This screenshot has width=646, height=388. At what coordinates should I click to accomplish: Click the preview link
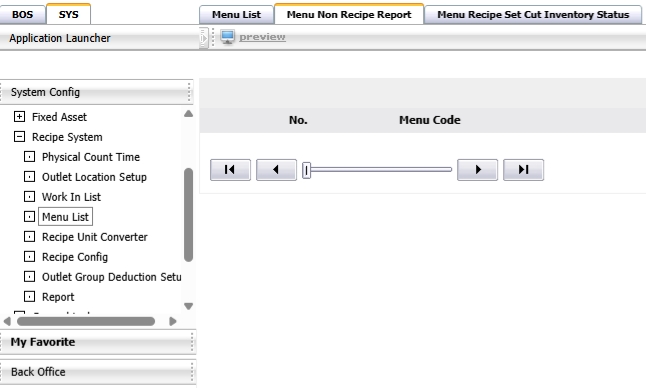tap(262, 37)
